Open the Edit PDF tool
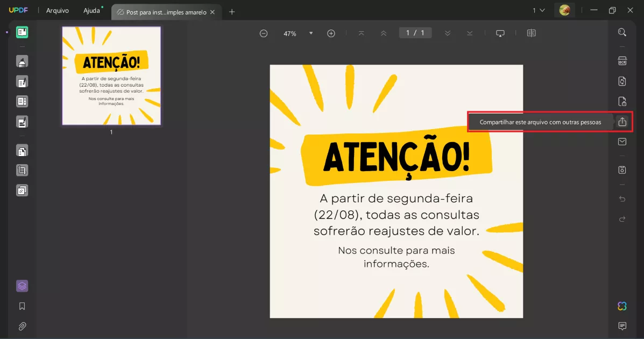Screen dimensions: 644x339 point(22,81)
